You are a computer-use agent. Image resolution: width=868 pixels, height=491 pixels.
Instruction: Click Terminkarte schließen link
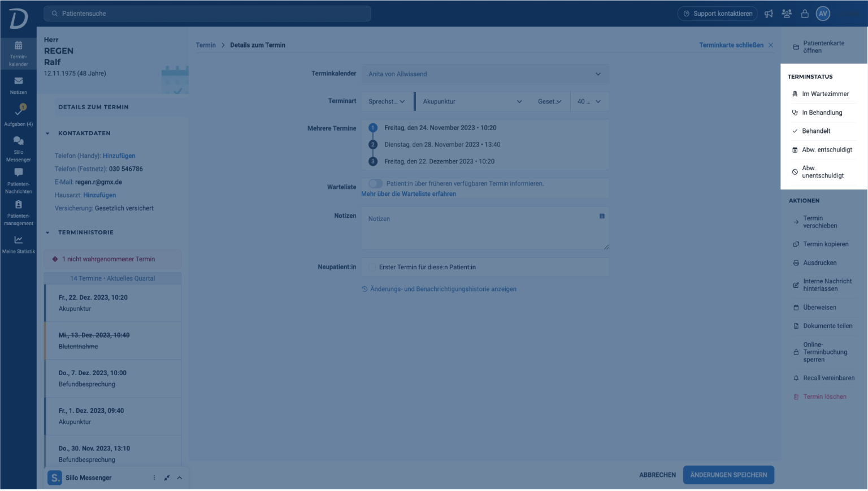pyautogui.click(x=731, y=45)
